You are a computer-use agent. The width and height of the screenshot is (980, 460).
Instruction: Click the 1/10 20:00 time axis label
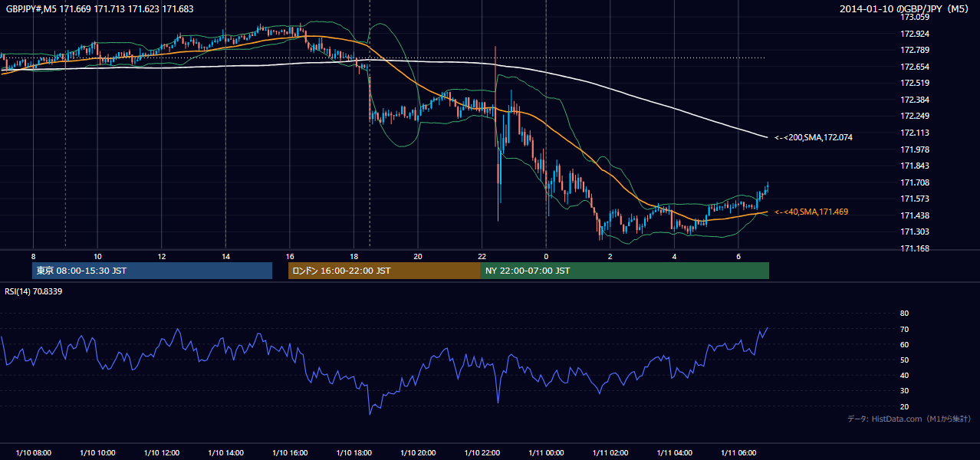click(417, 452)
